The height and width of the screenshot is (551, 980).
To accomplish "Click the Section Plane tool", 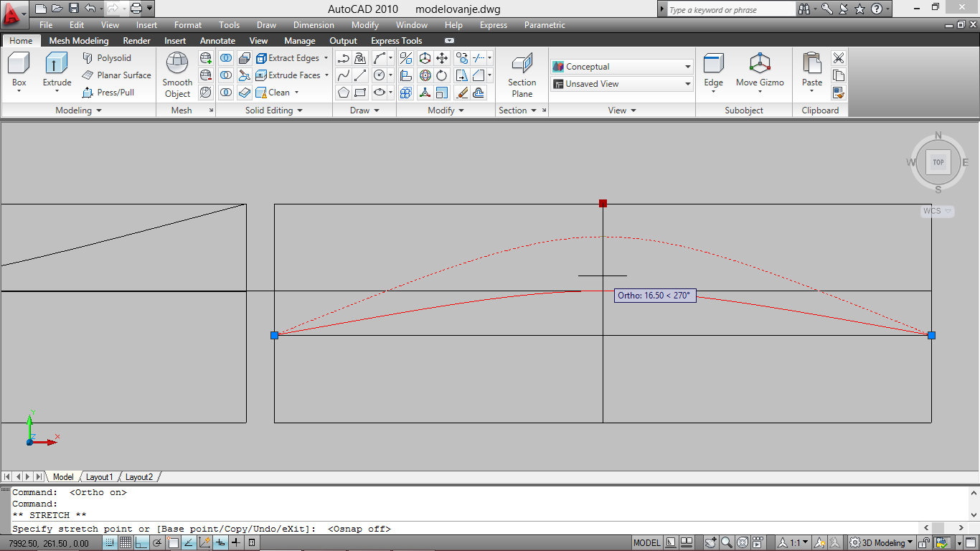I will coord(522,75).
